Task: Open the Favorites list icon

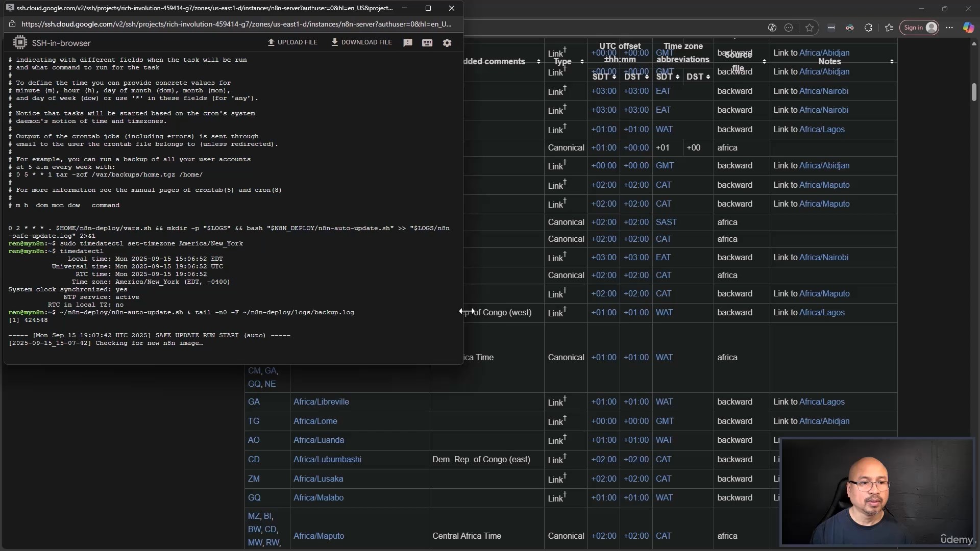Action: point(889,28)
